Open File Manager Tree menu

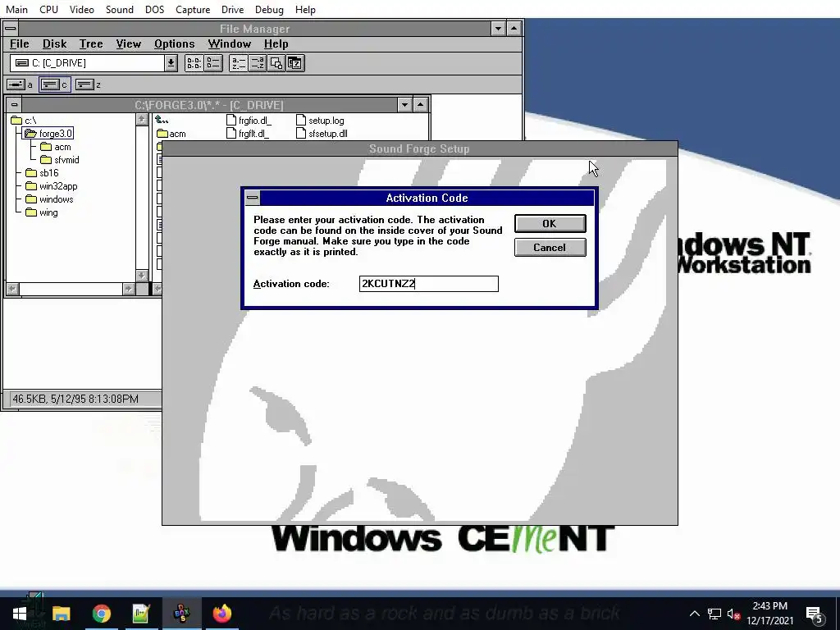[91, 44]
